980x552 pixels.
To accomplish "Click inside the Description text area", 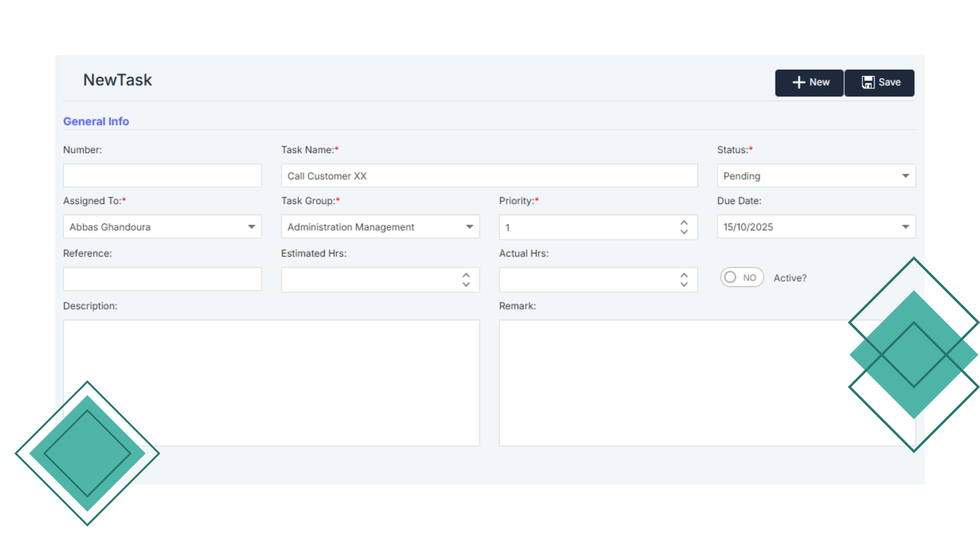I will coord(271,382).
